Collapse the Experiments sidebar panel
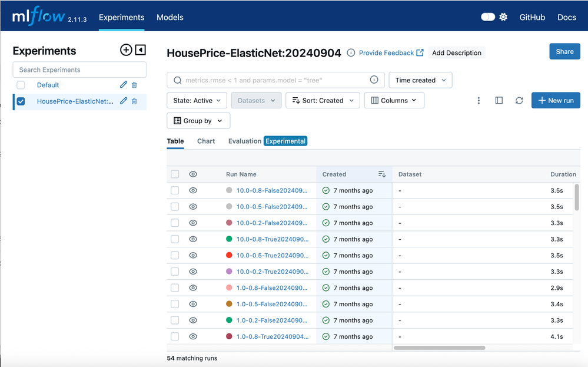The height and width of the screenshot is (367, 588). pyautogui.click(x=140, y=50)
